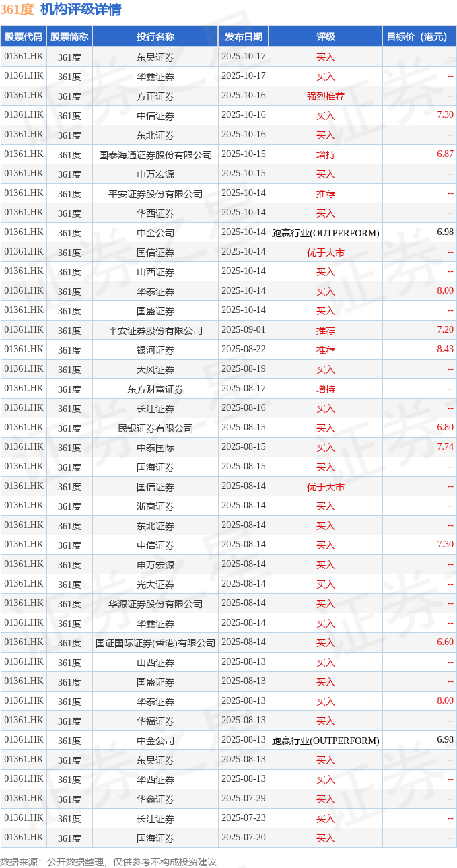
Task: Click the data source disclaimer text
Action: (108, 861)
